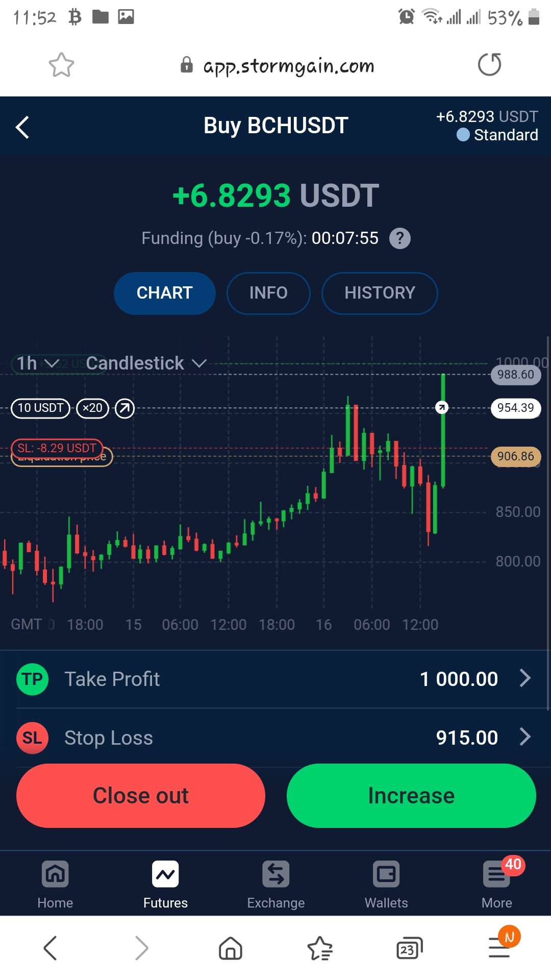
Task: Tap the large +6.8293 USDT profit text
Action: click(x=275, y=195)
